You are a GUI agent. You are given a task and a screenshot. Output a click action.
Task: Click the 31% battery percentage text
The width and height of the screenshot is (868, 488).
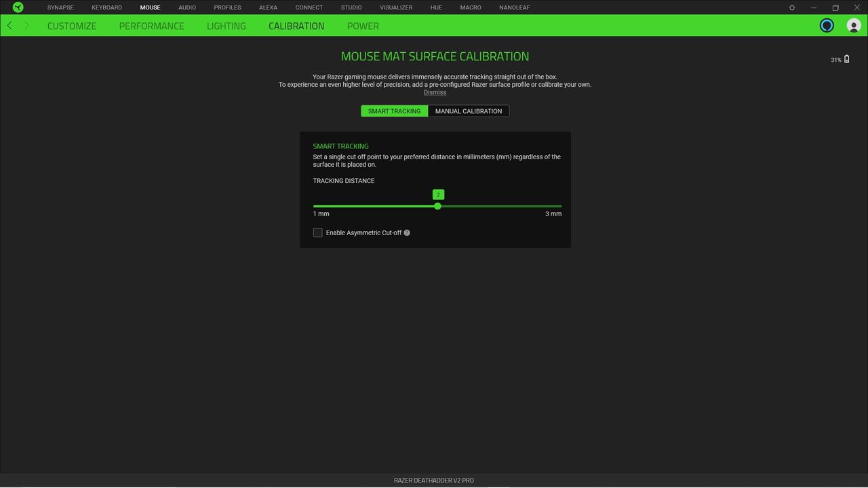[835, 60]
